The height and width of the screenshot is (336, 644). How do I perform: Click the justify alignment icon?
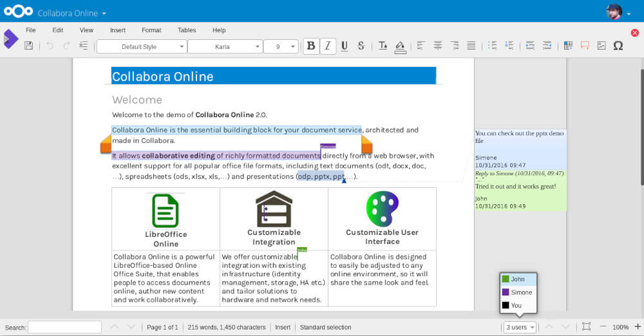(x=471, y=46)
